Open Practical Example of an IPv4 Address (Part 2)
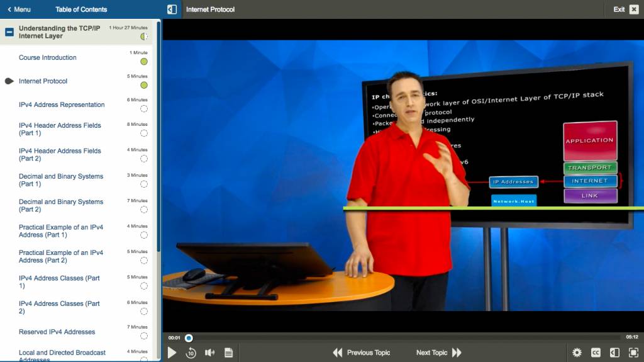Screen dimensions: 644x362 pos(61,256)
